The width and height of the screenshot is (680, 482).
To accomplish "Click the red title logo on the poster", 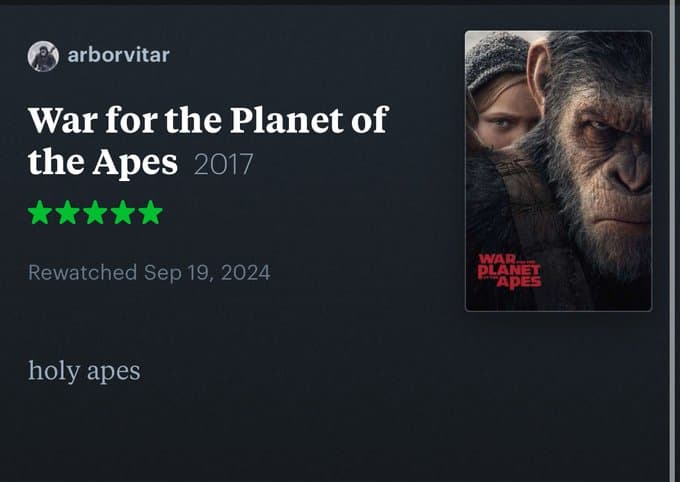I will click(x=510, y=270).
